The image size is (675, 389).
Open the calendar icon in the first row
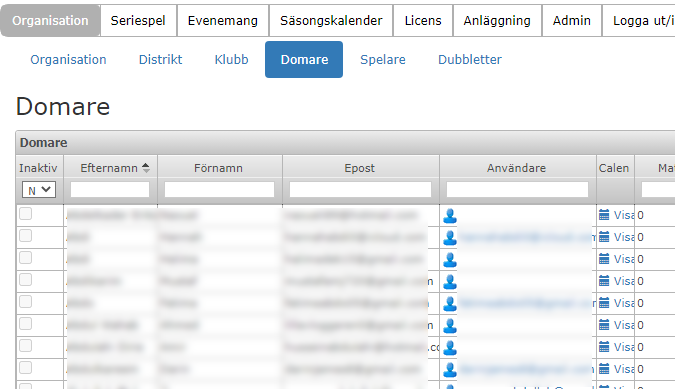604,215
